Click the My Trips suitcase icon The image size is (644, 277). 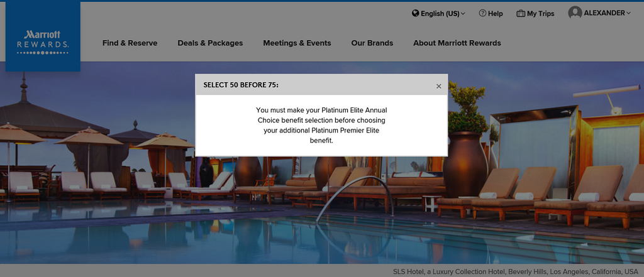click(521, 13)
